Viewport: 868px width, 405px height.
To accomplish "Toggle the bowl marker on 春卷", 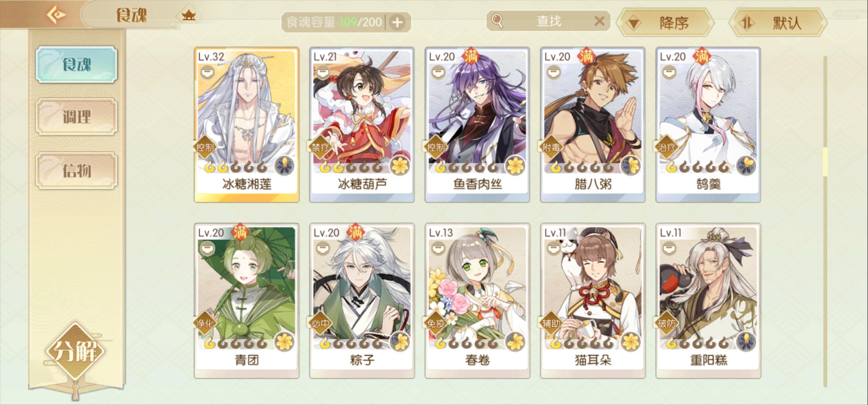I will (438, 247).
